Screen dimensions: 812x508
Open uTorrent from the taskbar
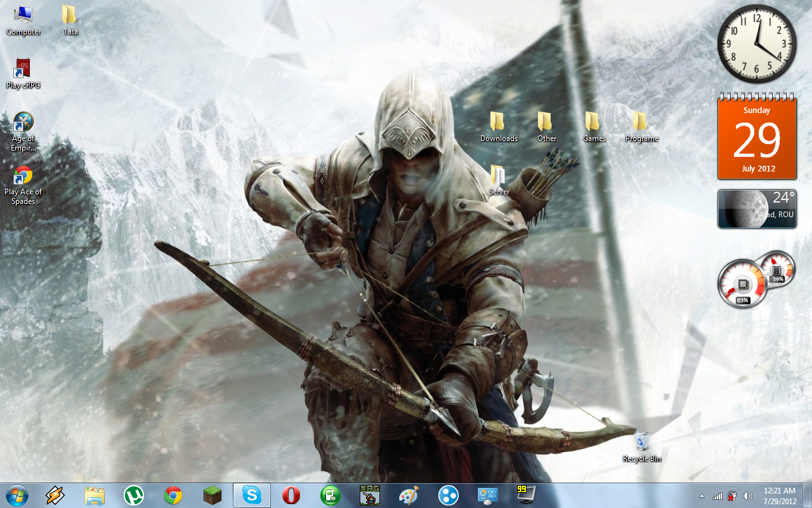click(x=134, y=495)
